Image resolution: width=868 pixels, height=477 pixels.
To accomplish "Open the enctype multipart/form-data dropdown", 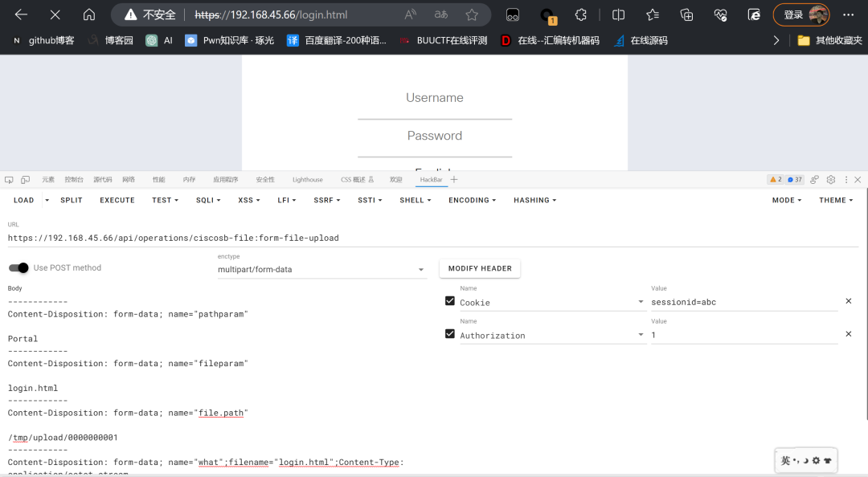I will click(x=321, y=270).
